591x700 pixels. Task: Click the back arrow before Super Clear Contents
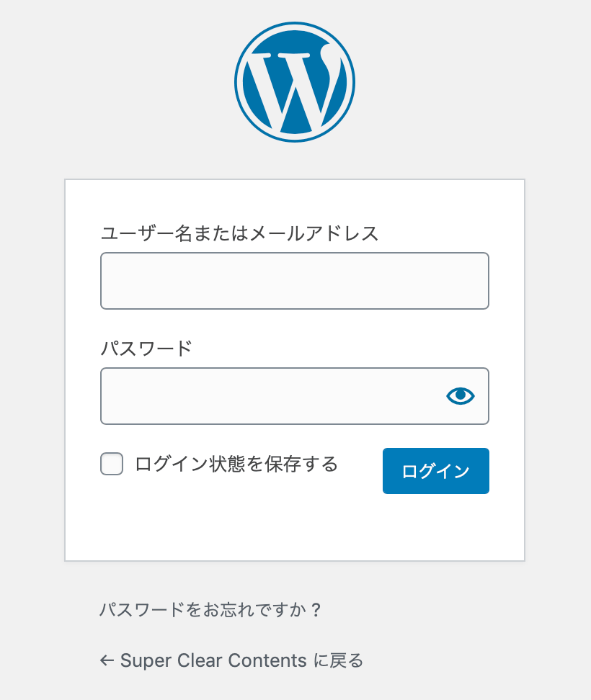pos(107,660)
